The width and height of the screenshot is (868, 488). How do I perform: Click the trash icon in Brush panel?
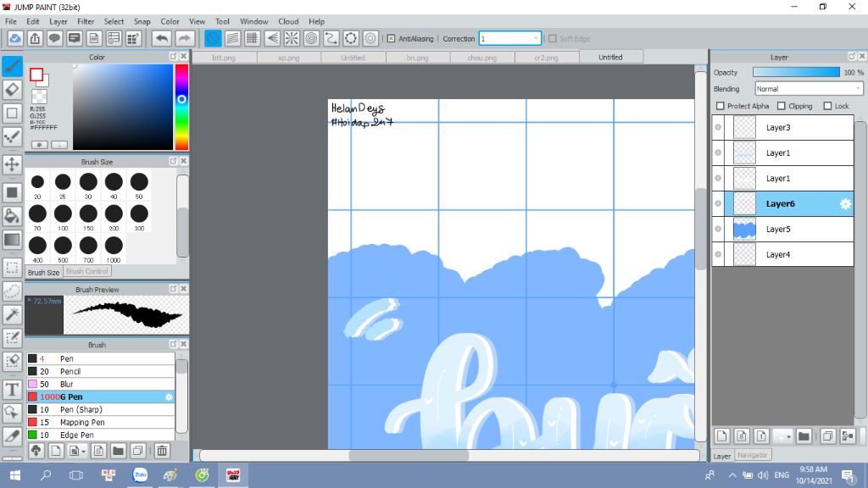coord(162,451)
